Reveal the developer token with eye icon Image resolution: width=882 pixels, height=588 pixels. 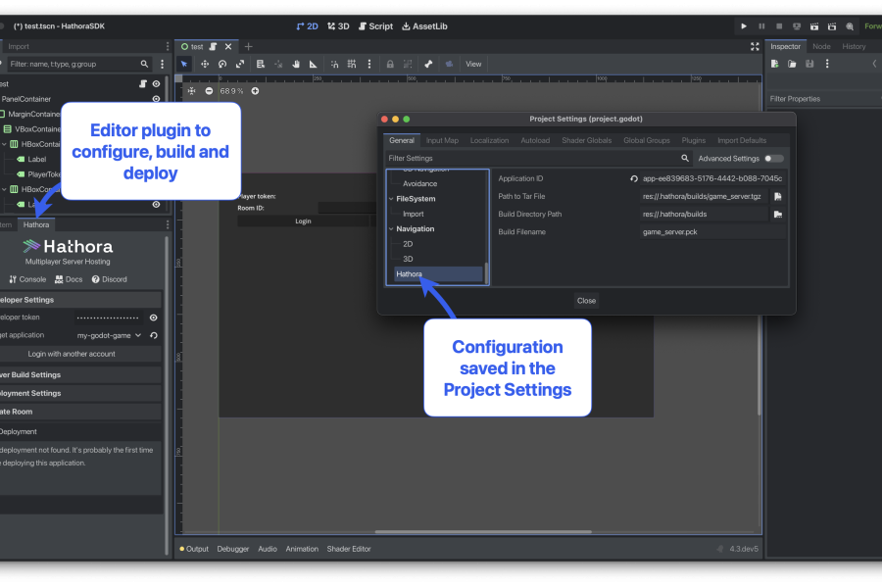click(154, 318)
